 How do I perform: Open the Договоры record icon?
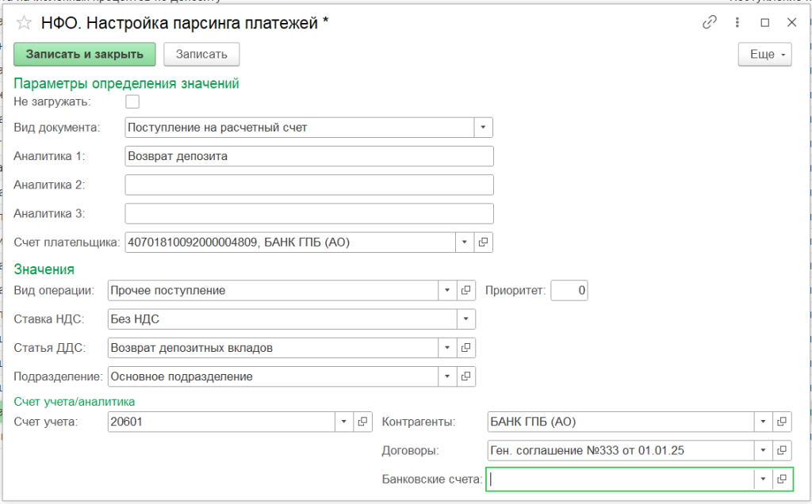tap(782, 451)
